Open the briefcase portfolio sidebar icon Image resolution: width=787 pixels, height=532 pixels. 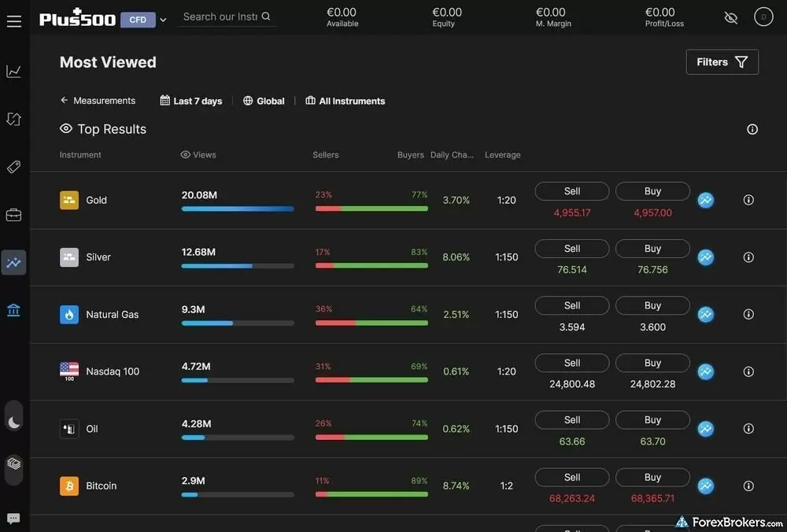coord(13,214)
